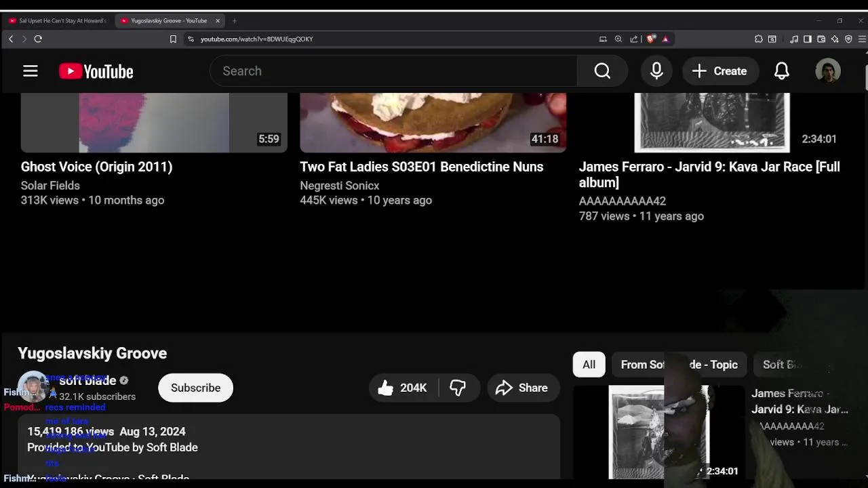The width and height of the screenshot is (868, 488).
Task: Open the browser main menu
Action: click(x=862, y=39)
